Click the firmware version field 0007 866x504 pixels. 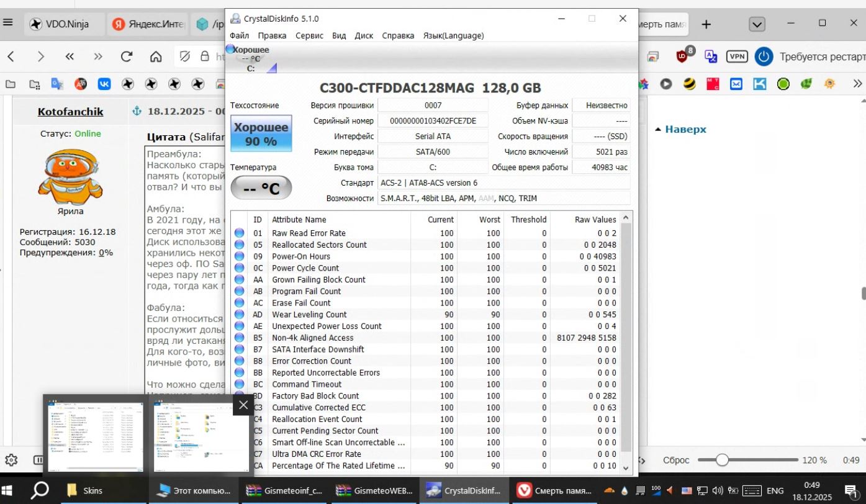[433, 105]
